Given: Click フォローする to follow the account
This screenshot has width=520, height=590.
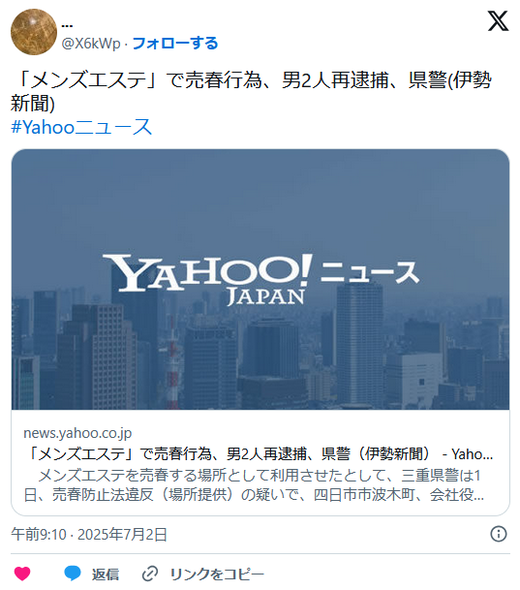Looking at the screenshot, I should tap(175, 43).
